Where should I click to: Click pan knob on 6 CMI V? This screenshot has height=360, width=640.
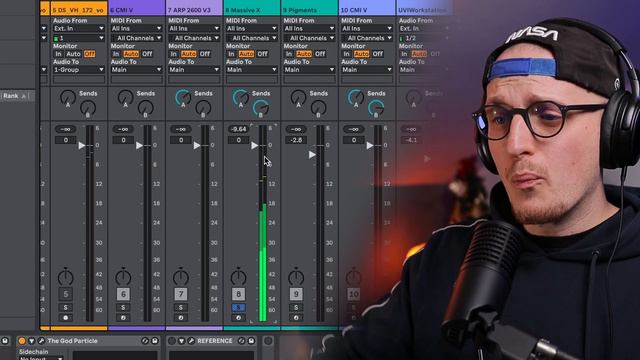click(123, 278)
